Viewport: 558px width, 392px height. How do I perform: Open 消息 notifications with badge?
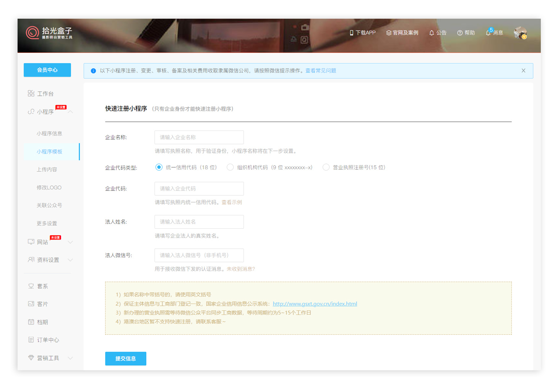click(494, 33)
